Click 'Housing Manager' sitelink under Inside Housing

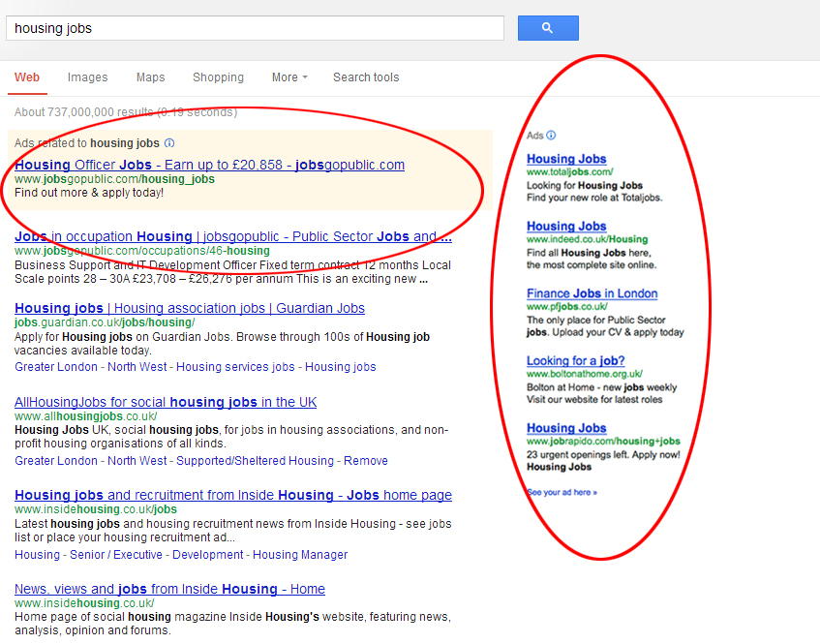pyautogui.click(x=300, y=555)
